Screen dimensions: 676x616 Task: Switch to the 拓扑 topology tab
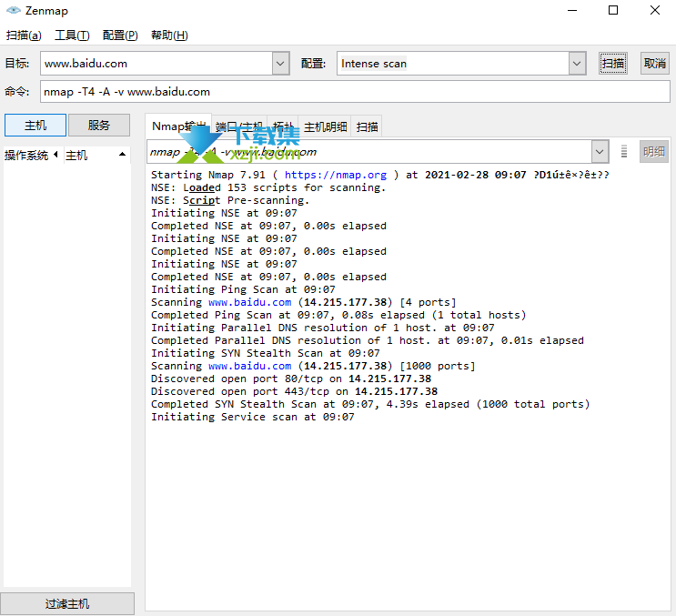point(283,126)
